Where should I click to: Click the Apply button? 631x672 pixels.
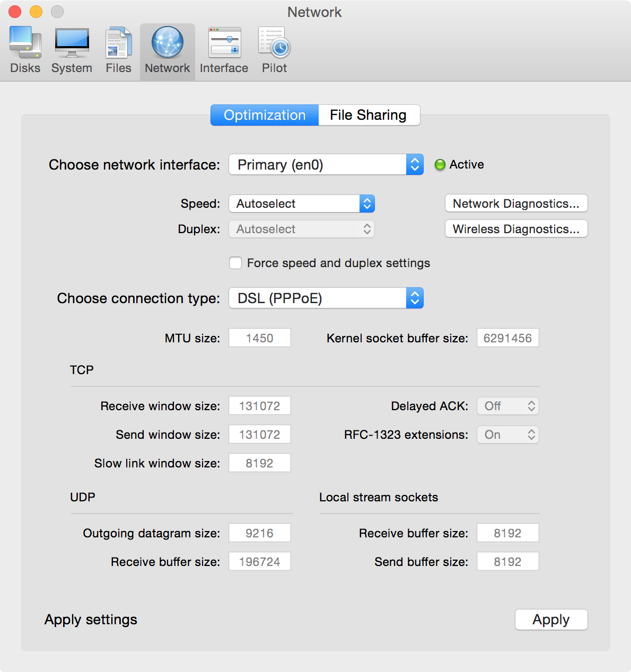[551, 620]
